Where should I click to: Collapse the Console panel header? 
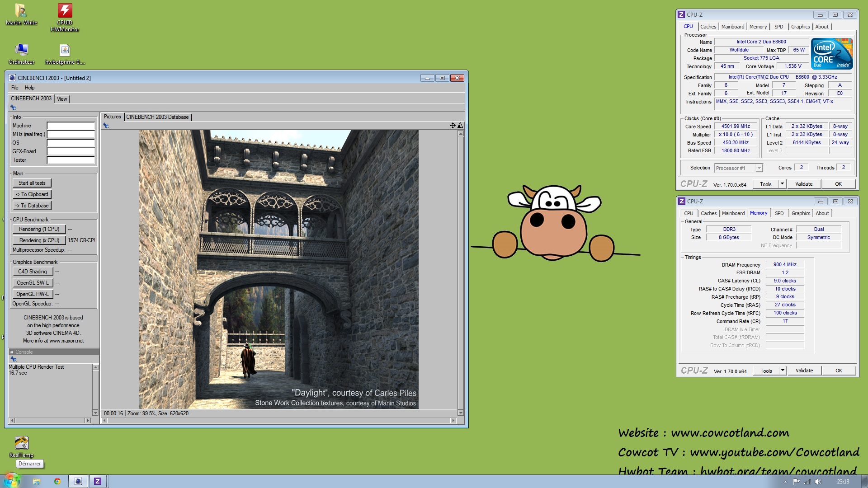coord(12,352)
